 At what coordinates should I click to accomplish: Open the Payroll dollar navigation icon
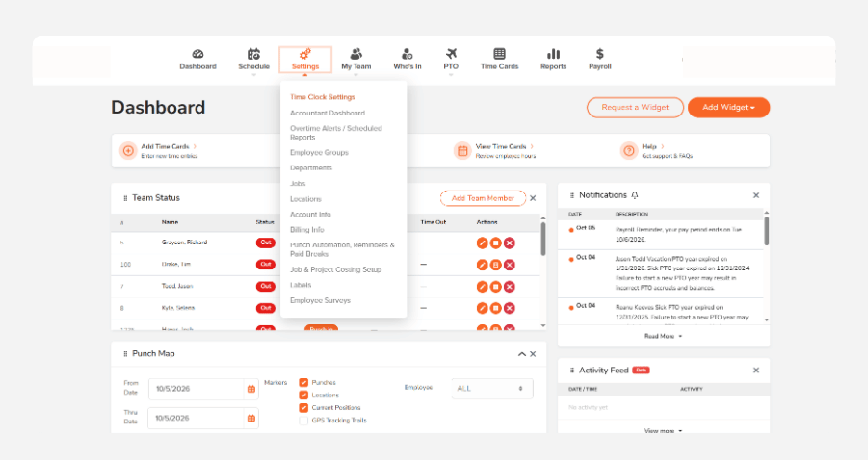tap(600, 54)
